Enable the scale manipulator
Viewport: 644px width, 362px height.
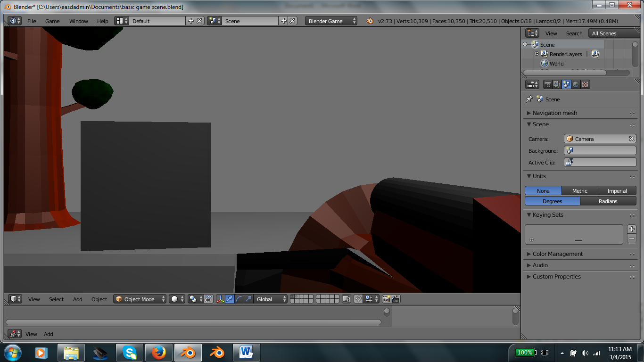248,299
